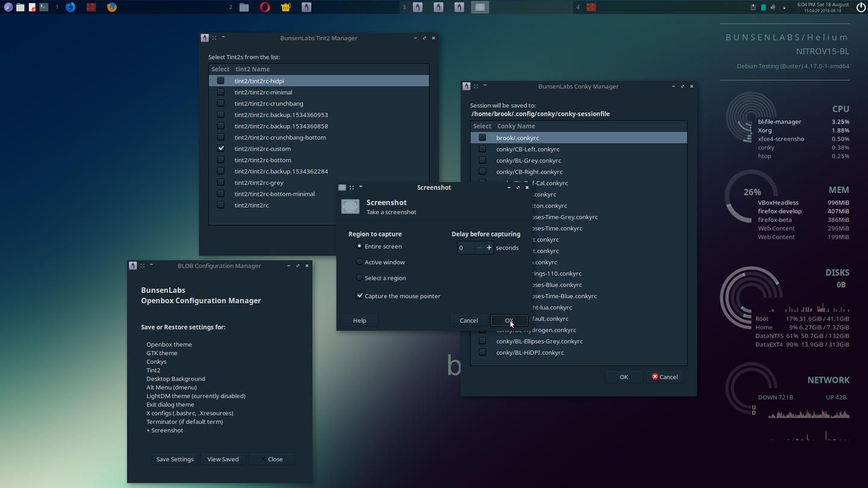Check the tint2rc-crunchbang-bottom checkbox
The width and height of the screenshot is (868, 488).
point(221,137)
